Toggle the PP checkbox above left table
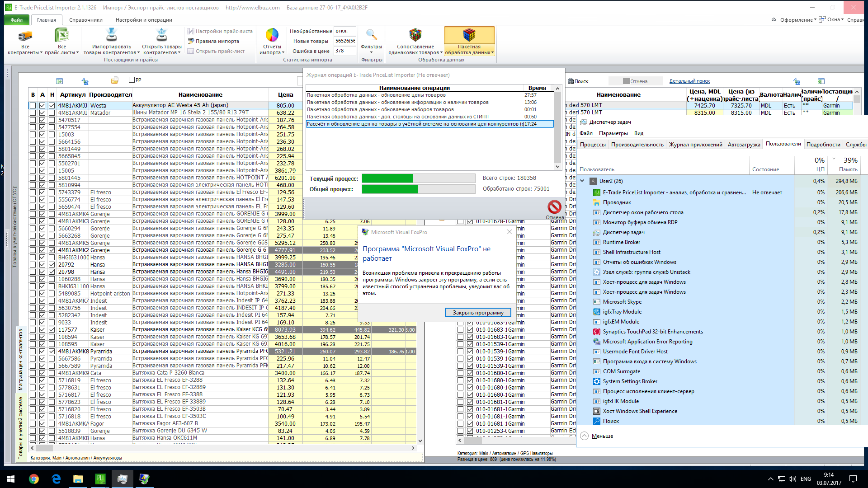The image size is (868, 488). click(x=132, y=80)
